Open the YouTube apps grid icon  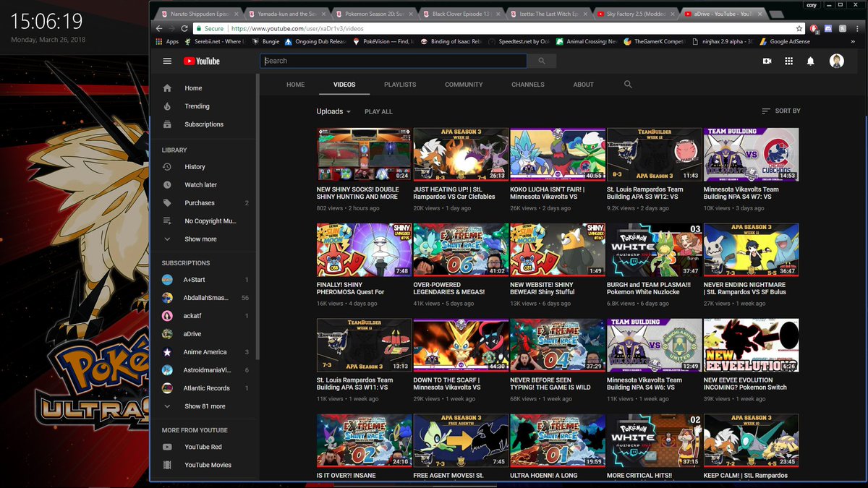click(x=788, y=61)
